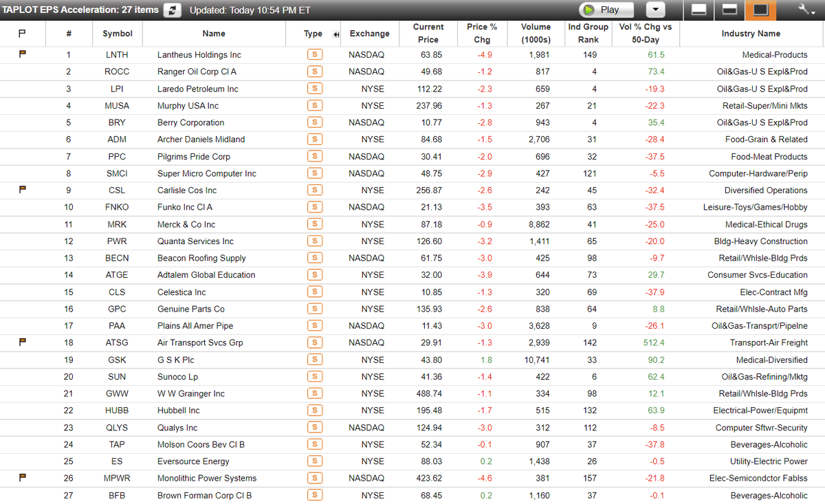825x504 pixels.
Task: Click the S type icon for GPC
Action: (315, 309)
